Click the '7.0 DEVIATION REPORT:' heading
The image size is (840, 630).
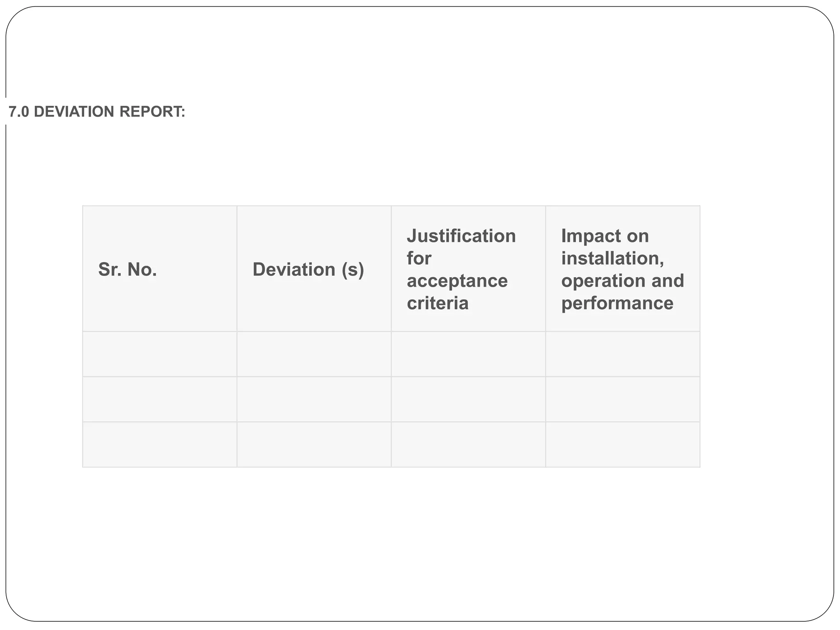[97, 112]
